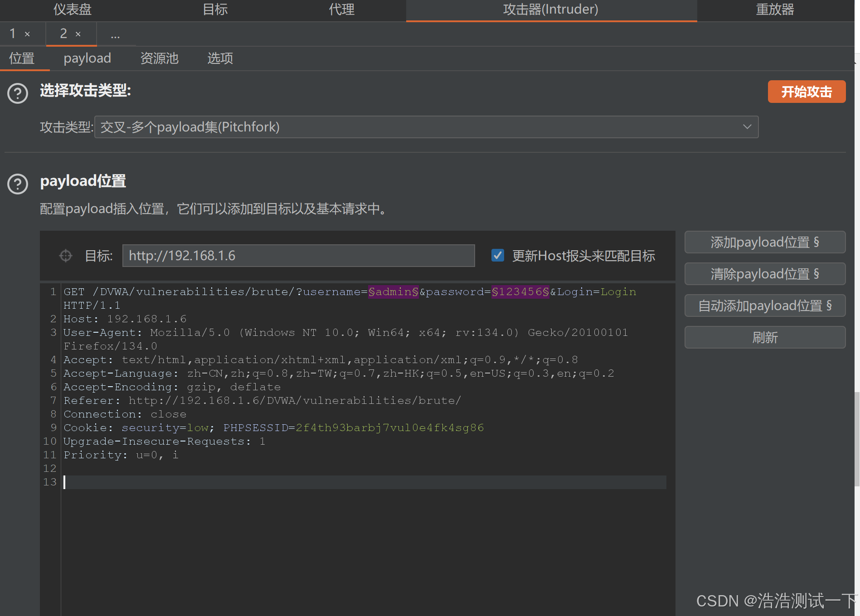Close Intruder tab 2
This screenshot has height=616, width=860.
click(78, 34)
